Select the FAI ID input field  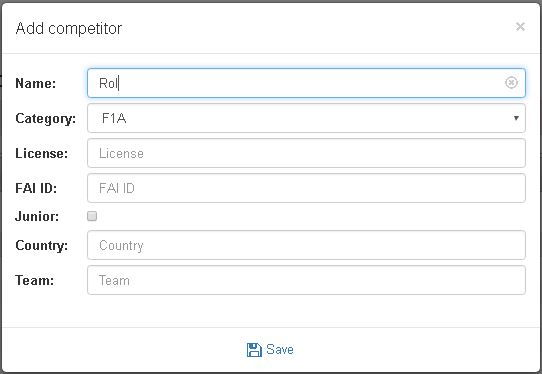(x=306, y=188)
